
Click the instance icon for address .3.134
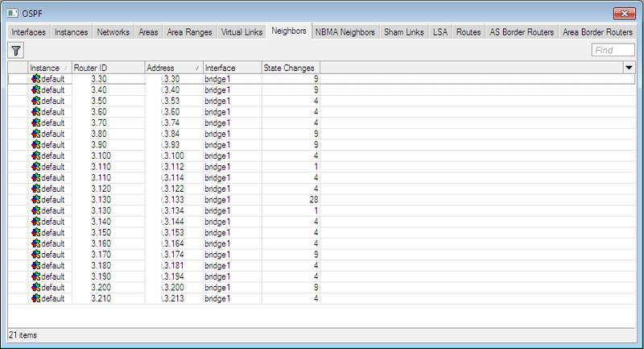(36, 210)
